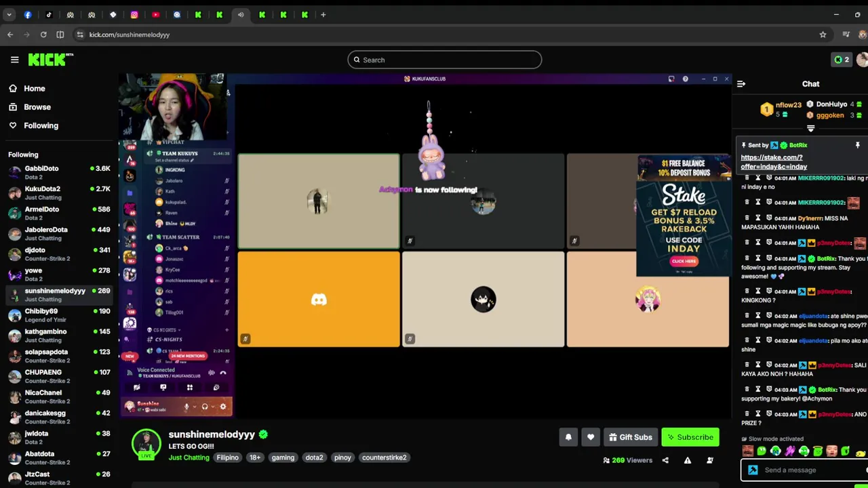The image size is (868, 488).
Task: Open the viewer list icon beside report
Action: point(710,460)
